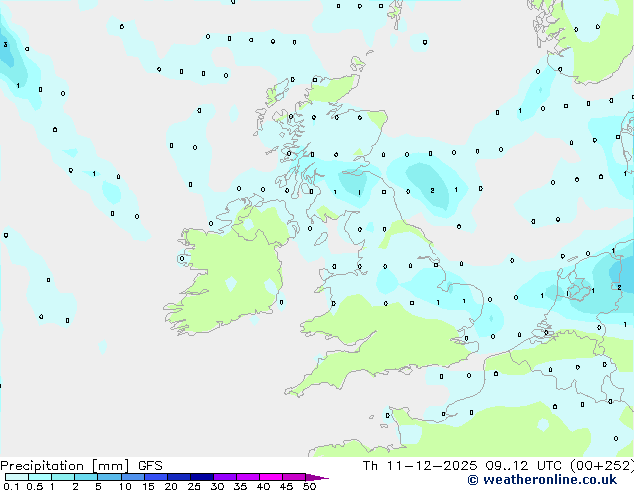This screenshot has height=490, width=634.
Task: Click the 0.5–1 mm legend swatch
Action: click(40, 477)
